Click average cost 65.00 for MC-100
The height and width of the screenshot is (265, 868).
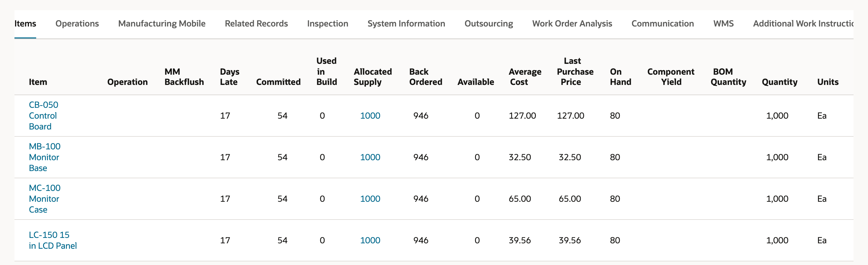tap(520, 199)
